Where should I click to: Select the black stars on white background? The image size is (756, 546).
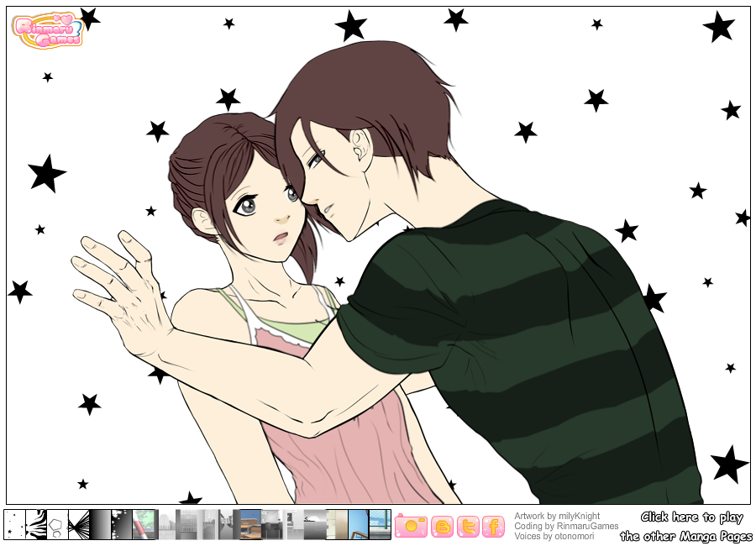(14, 524)
